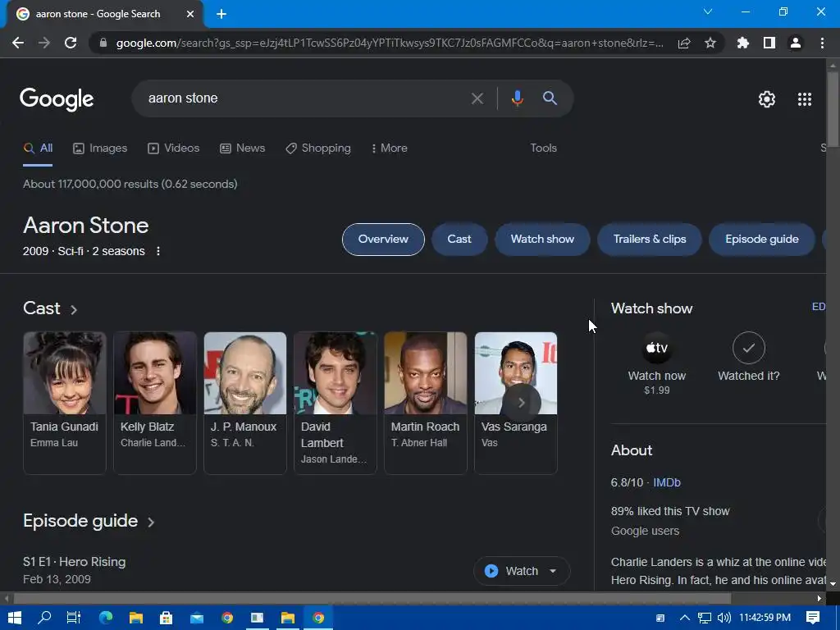This screenshot has height=630, width=840.
Task: Switch to News results tab
Action: (242, 148)
